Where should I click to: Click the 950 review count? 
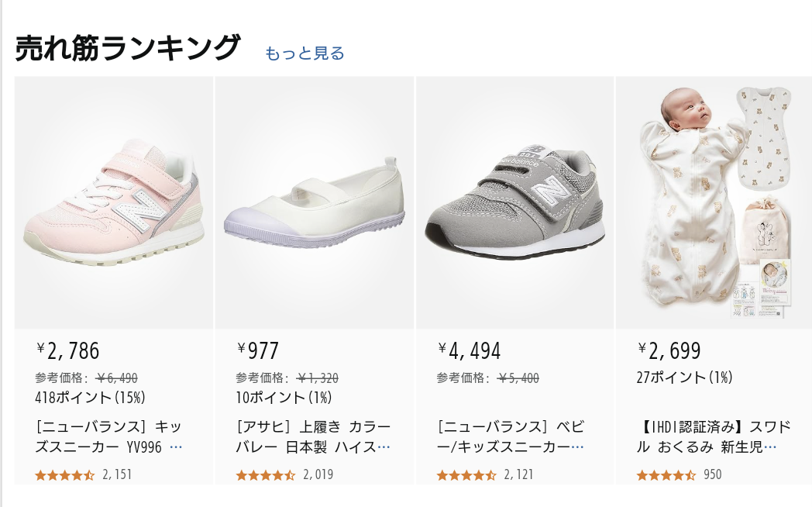(712, 474)
